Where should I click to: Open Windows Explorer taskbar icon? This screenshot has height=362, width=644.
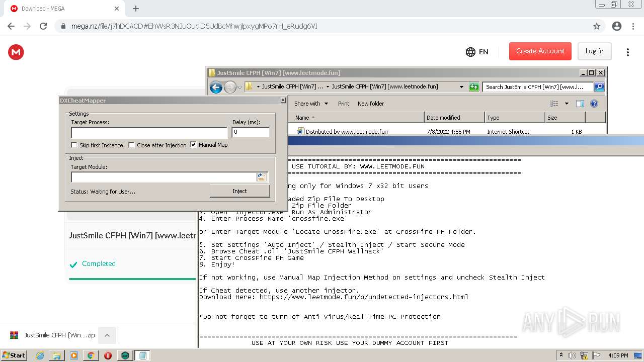pos(57,355)
